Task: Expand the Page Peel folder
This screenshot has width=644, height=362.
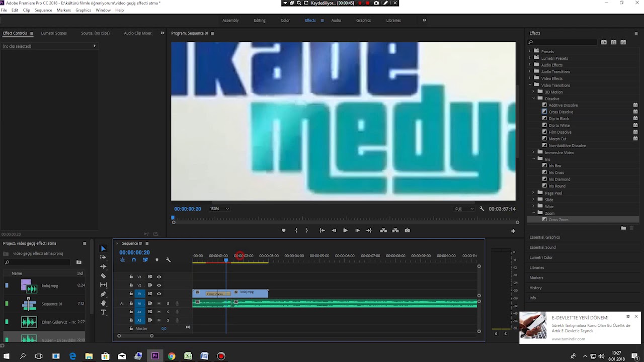Action: click(534, 193)
